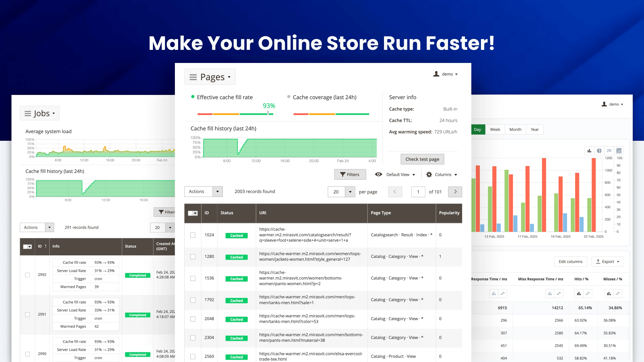Switch to the Month tab

tap(515, 129)
